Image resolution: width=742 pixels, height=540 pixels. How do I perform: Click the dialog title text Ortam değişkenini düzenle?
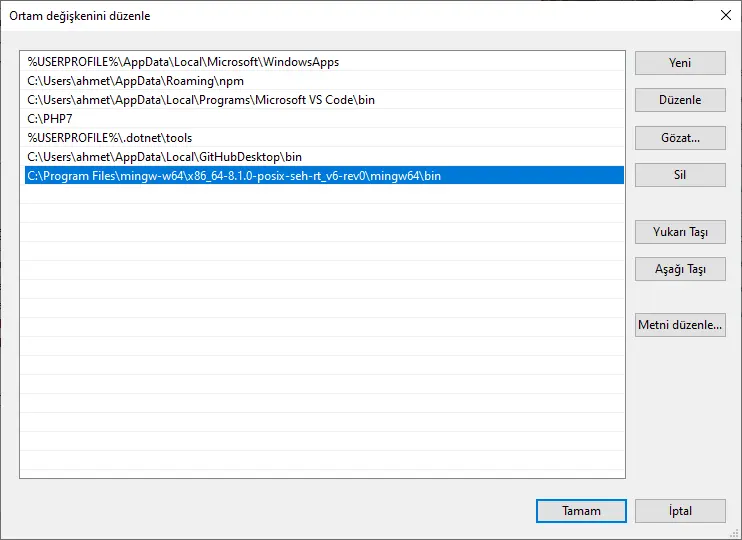81,16
